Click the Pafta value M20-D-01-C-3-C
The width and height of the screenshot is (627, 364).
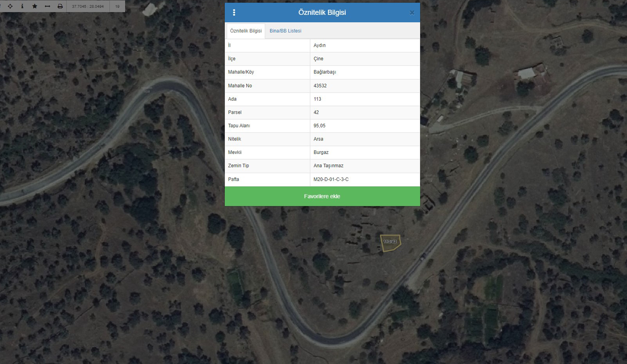coord(331,179)
